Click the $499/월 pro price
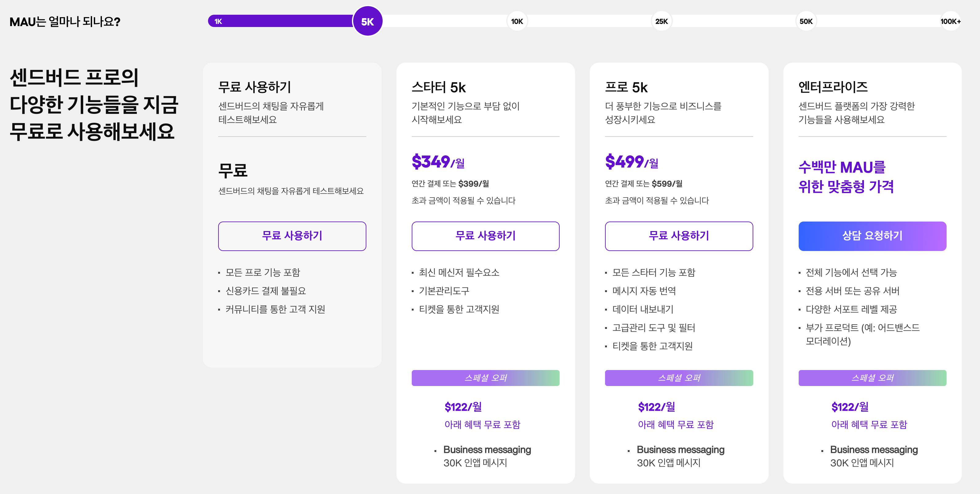 [631, 162]
